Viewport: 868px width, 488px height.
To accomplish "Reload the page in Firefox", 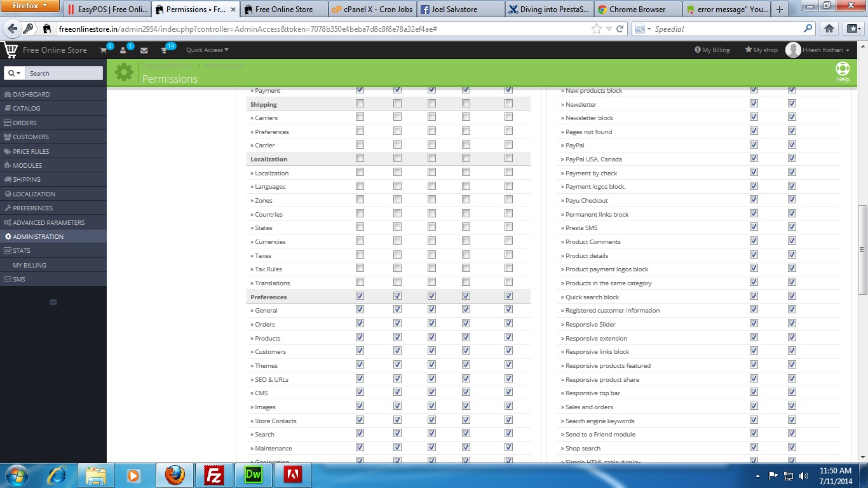I will (x=620, y=29).
